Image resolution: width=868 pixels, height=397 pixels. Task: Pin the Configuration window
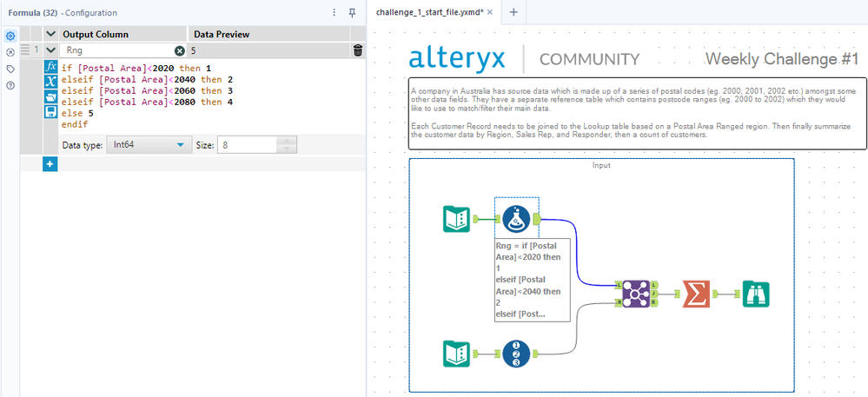point(352,13)
